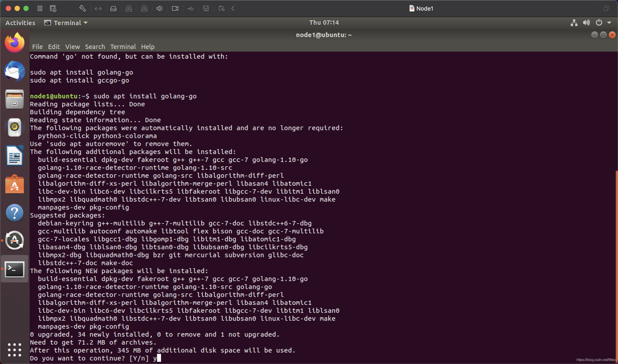Click the green node1@ubuntu prompt text

(x=54, y=96)
